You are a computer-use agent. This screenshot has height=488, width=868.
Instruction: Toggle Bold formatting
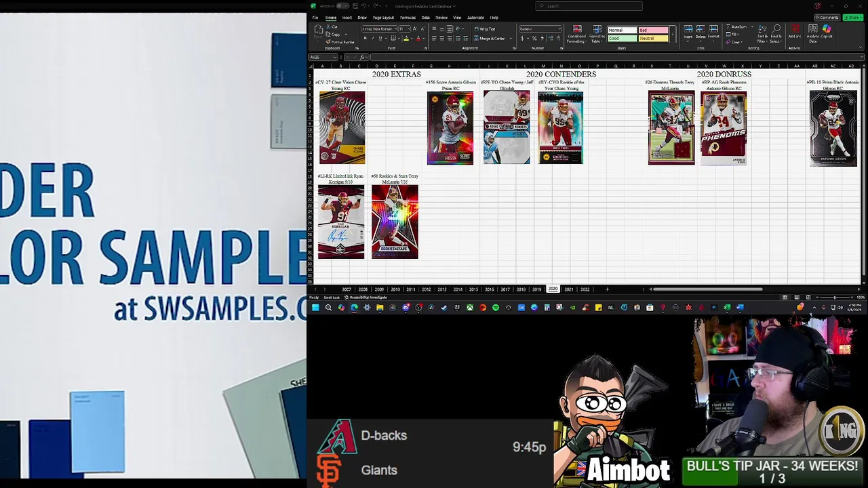point(366,39)
